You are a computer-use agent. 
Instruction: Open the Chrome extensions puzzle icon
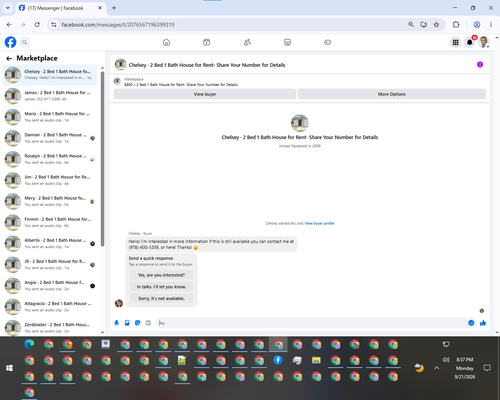coord(456,25)
